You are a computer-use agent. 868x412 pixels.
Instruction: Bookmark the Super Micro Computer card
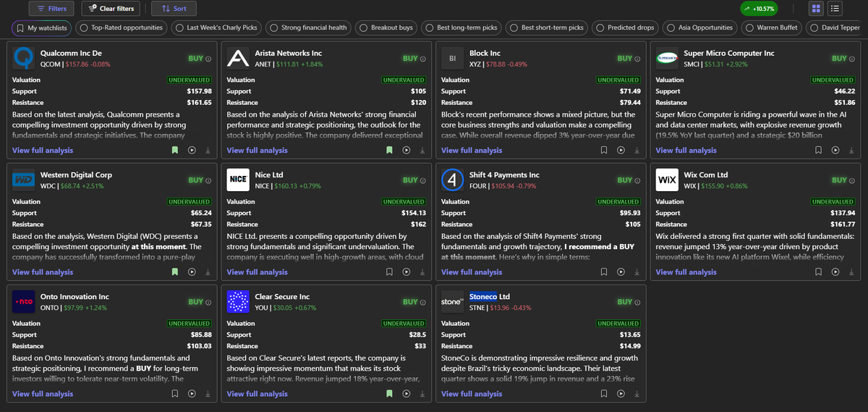tap(818, 151)
